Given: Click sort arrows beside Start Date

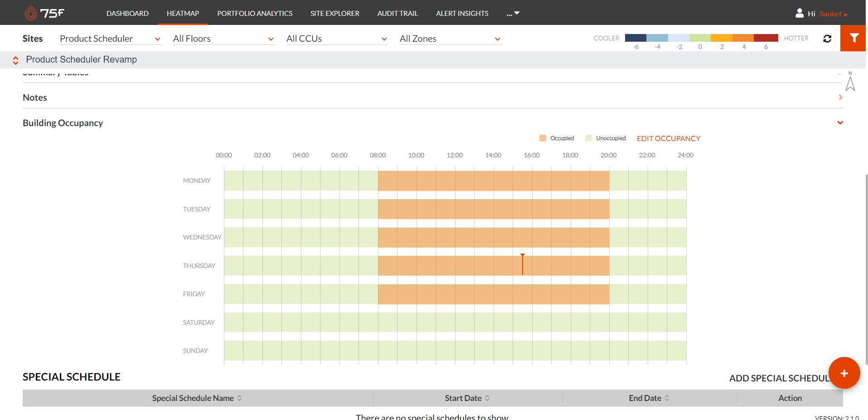Looking at the screenshot, I should click(x=487, y=398).
